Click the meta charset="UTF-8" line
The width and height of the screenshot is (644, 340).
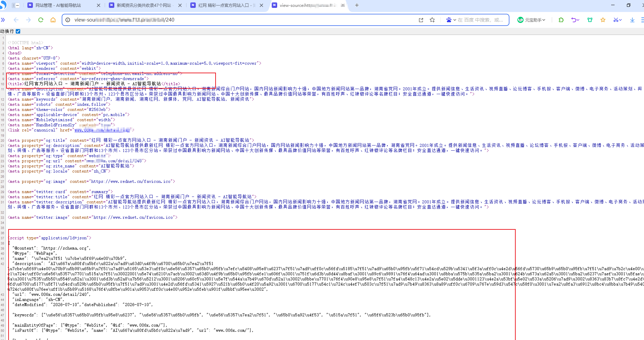pos(34,58)
